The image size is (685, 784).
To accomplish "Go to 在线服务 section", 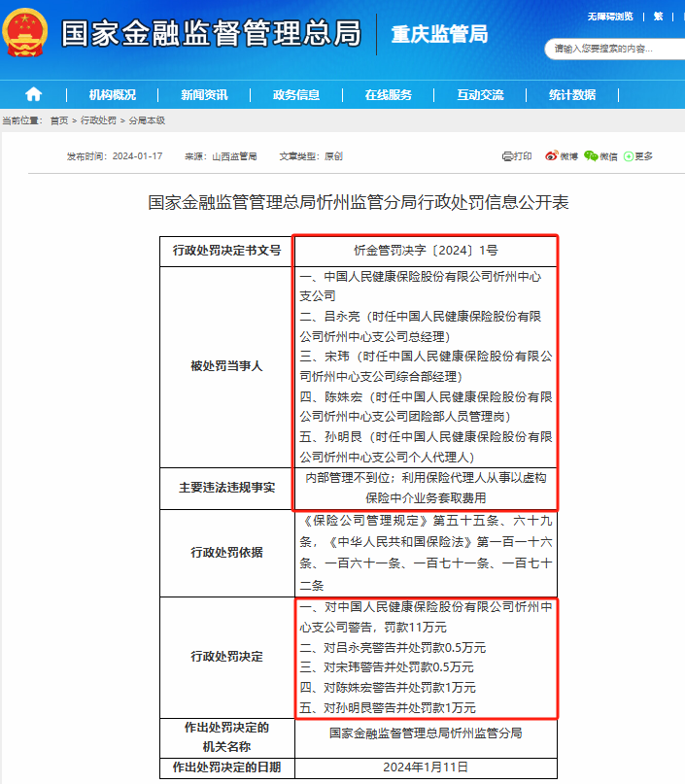I will point(388,94).
